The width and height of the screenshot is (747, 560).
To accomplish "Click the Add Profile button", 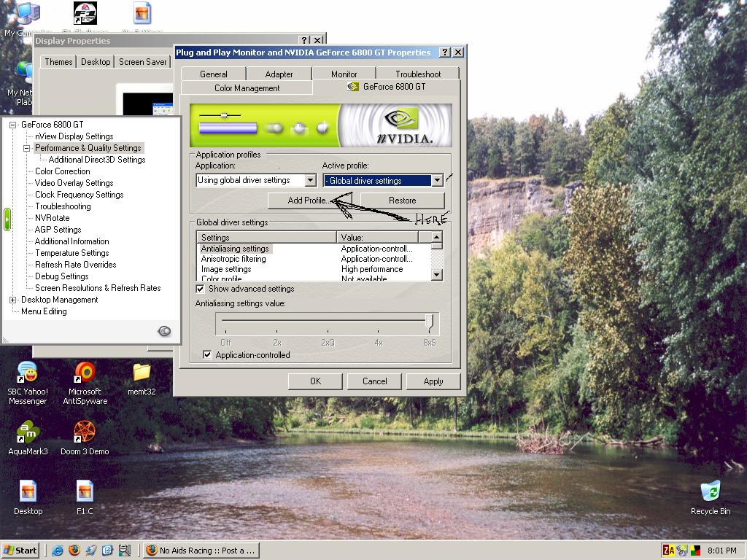I will click(309, 201).
